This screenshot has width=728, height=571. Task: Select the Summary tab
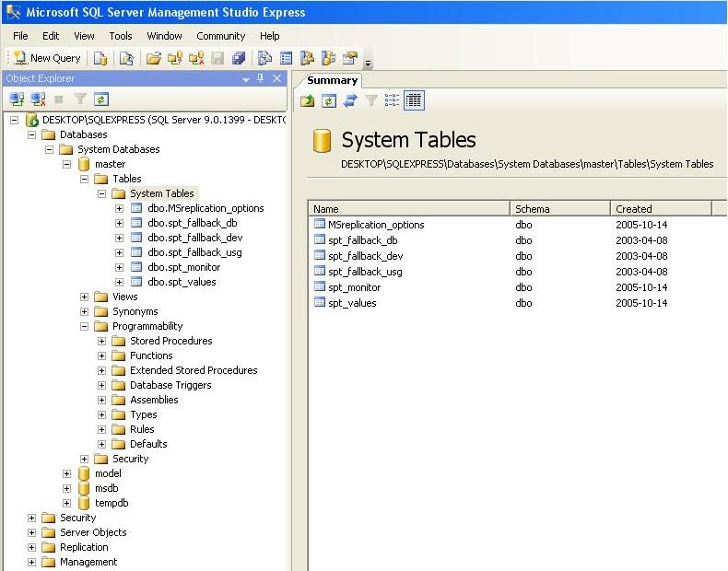tap(332, 80)
